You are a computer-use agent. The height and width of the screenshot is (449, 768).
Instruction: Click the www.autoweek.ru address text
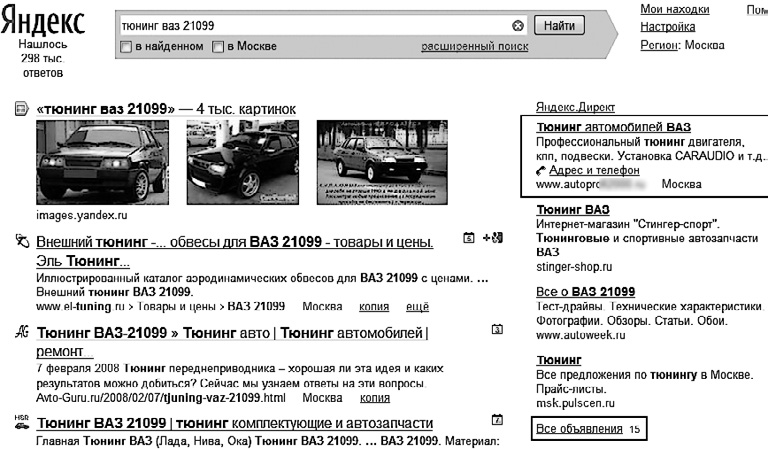click(x=580, y=335)
